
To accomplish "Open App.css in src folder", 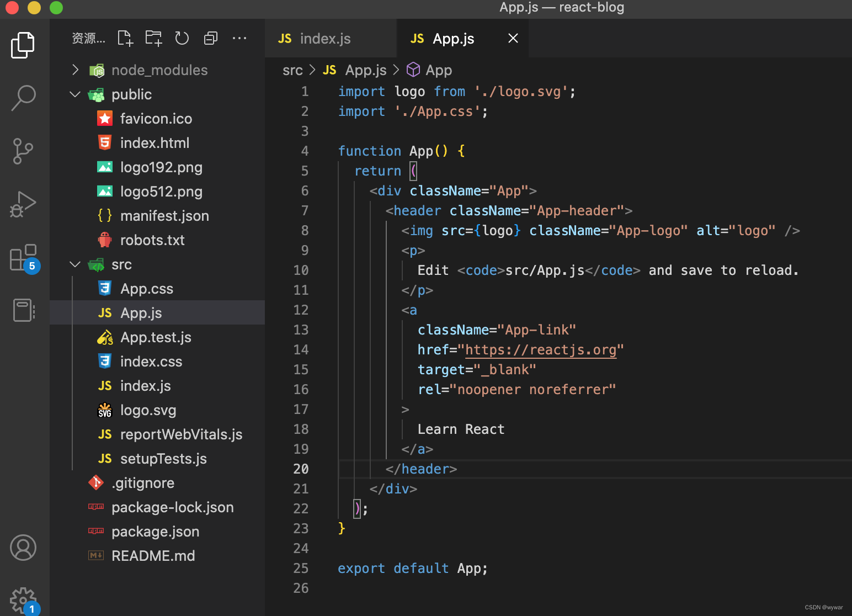I will tap(157, 289).
